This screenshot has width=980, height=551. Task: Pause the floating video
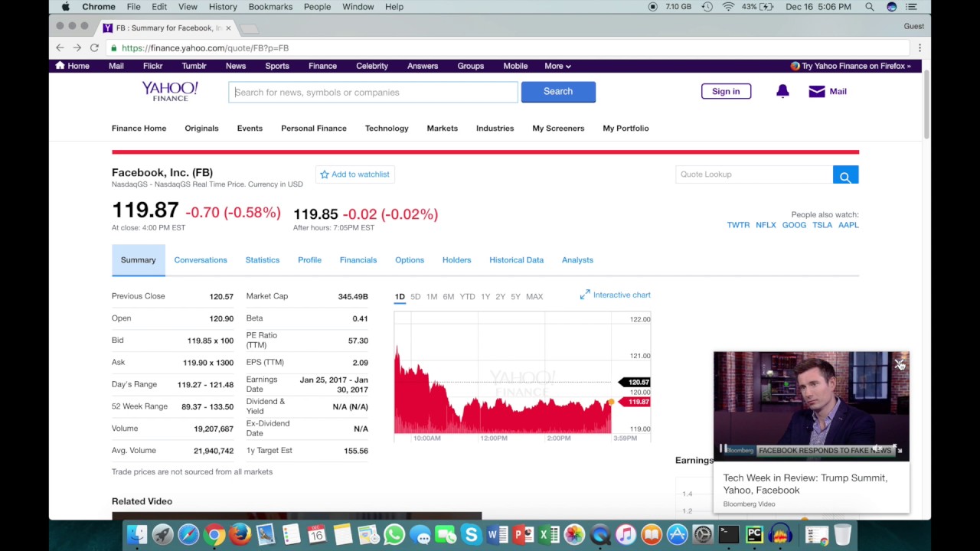(x=723, y=449)
